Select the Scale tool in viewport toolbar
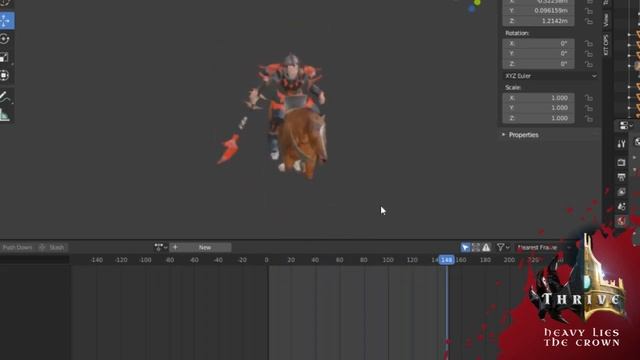The image size is (640, 360). [x=5, y=58]
